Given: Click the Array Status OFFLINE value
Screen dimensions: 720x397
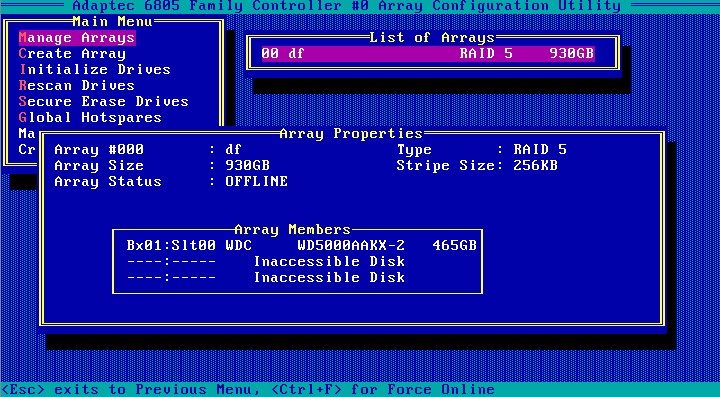Looking at the screenshot, I should [257, 181].
